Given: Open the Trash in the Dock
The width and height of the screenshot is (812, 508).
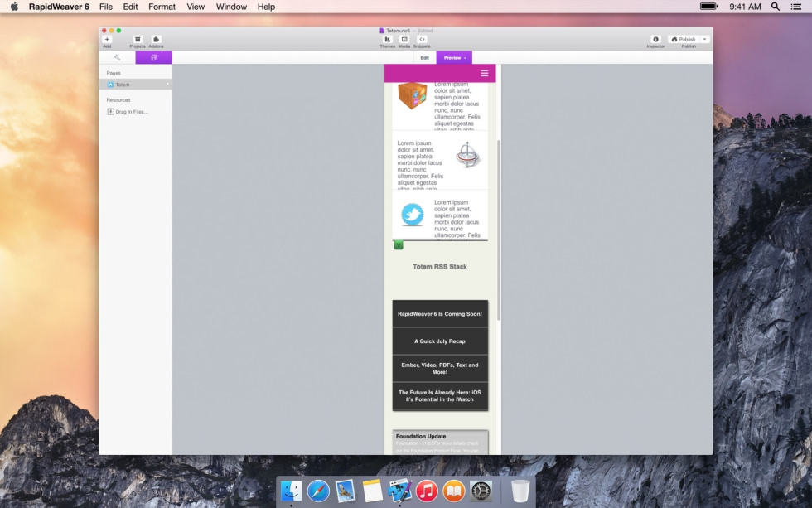Looking at the screenshot, I should [520, 491].
